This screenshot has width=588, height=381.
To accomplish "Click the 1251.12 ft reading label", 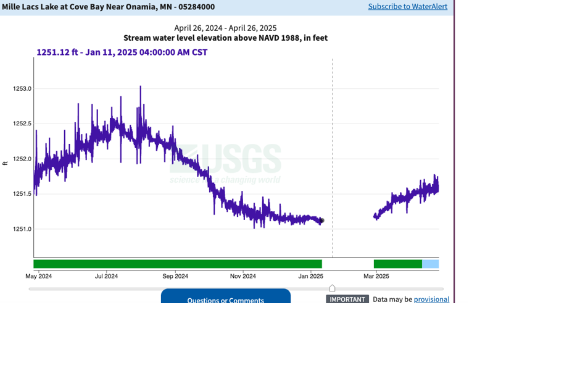I will (x=122, y=52).
